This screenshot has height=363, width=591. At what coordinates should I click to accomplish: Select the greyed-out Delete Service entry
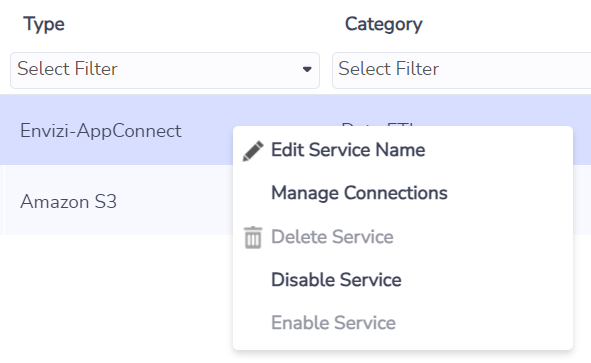332,237
